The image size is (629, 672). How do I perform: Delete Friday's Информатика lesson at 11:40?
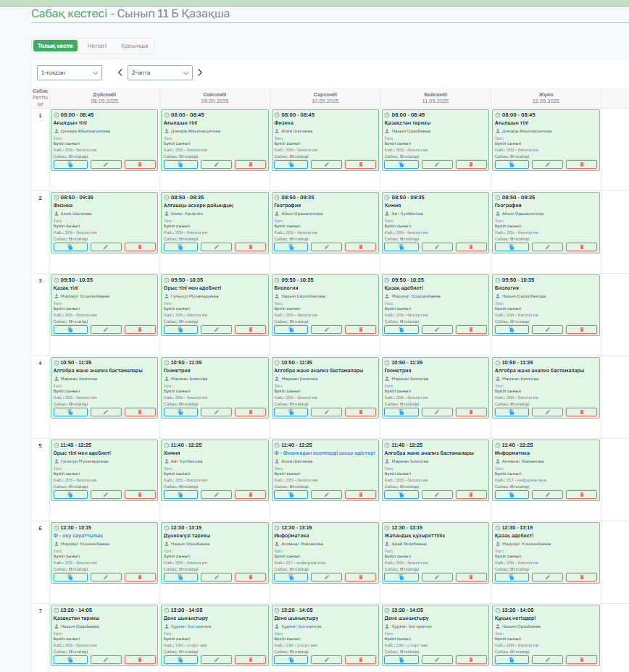coord(581,495)
